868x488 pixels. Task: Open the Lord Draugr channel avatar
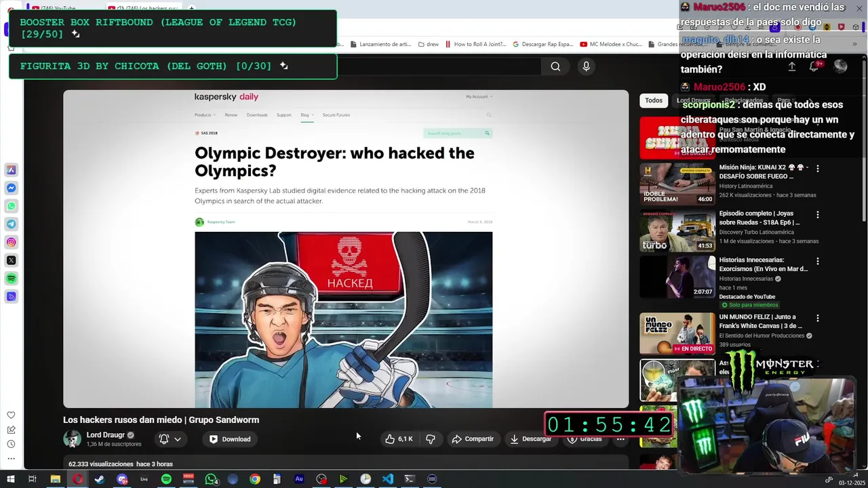click(72, 439)
